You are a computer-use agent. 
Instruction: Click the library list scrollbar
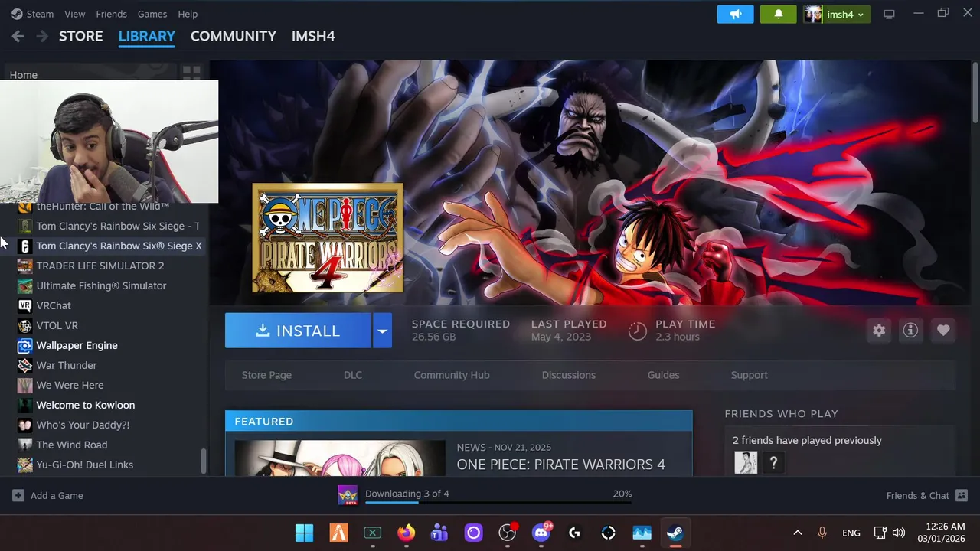point(203,461)
